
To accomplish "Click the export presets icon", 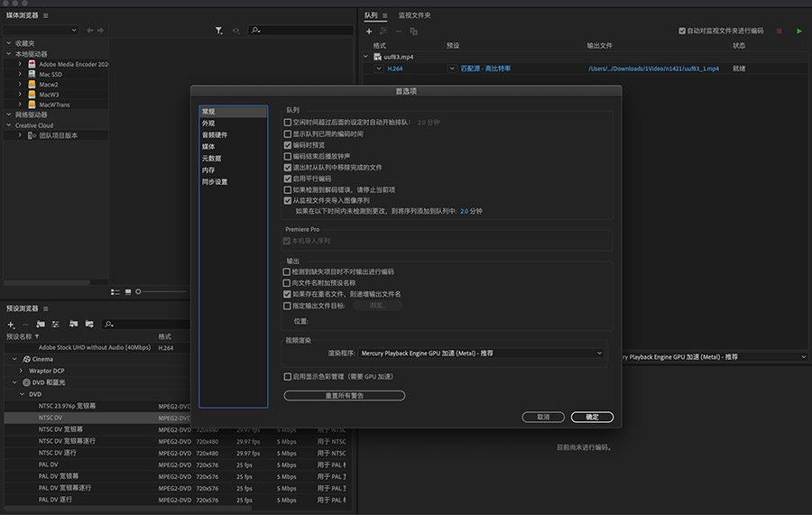I will (x=89, y=324).
